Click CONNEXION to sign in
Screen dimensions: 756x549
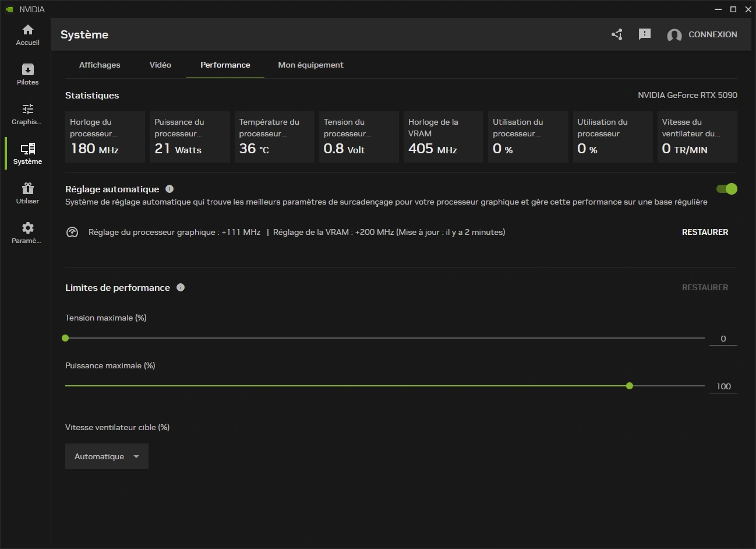pyautogui.click(x=713, y=34)
